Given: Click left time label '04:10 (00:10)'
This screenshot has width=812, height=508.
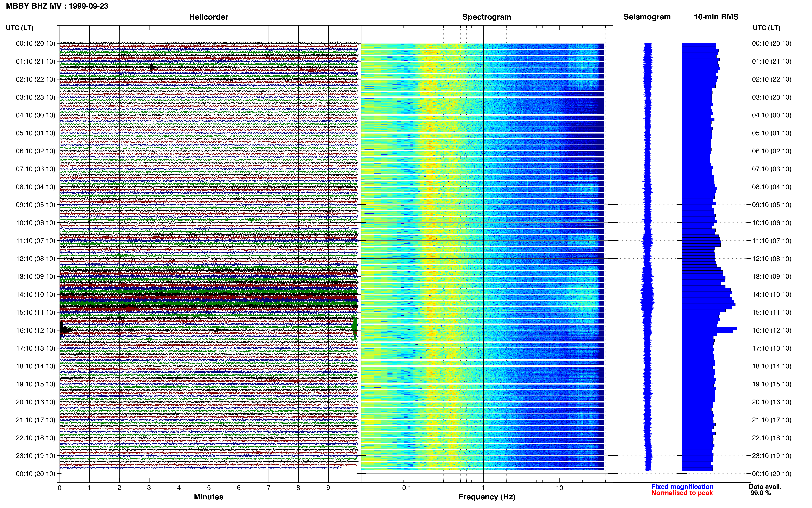Looking at the screenshot, I should tap(36, 115).
